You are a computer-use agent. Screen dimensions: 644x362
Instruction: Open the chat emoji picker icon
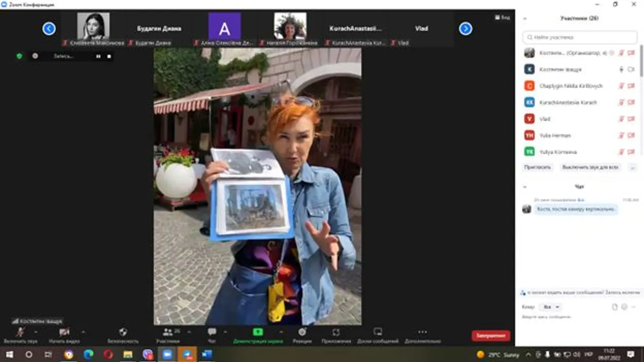click(625, 307)
